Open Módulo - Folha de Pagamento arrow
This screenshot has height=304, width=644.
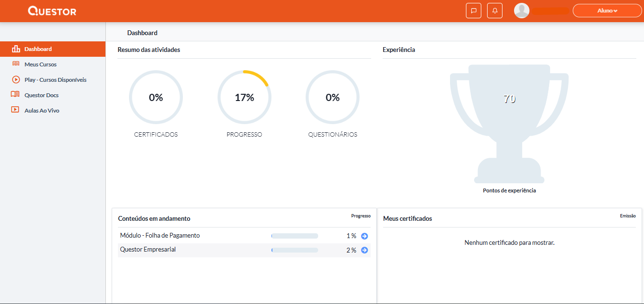click(364, 236)
